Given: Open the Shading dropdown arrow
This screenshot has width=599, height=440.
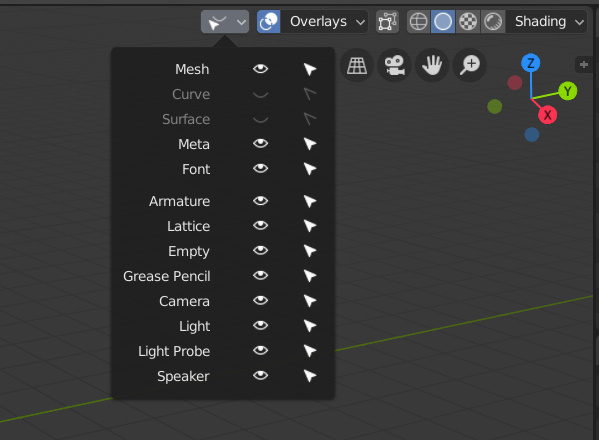Looking at the screenshot, I should [x=580, y=22].
